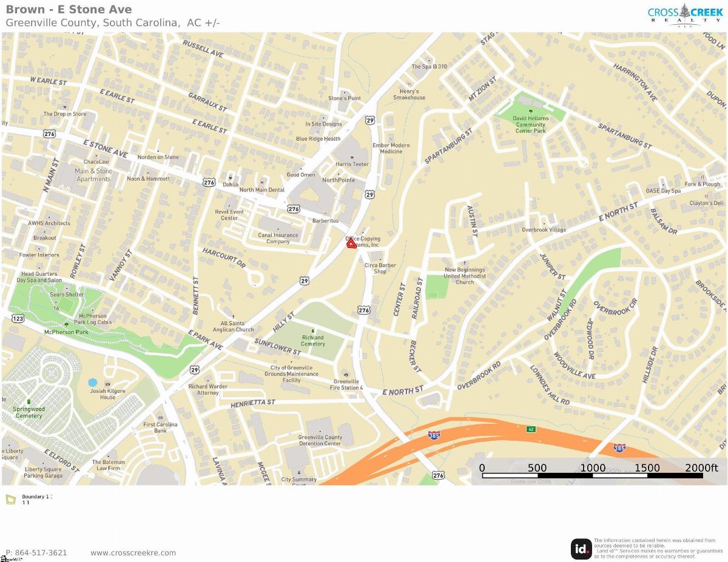The width and height of the screenshot is (728, 562).
Task: Click the Greenville Fire Station 4 label
Action: 346,384
